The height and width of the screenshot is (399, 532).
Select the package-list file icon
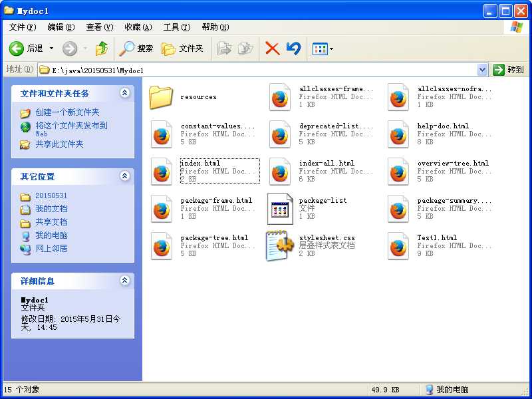(x=280, y=209)
